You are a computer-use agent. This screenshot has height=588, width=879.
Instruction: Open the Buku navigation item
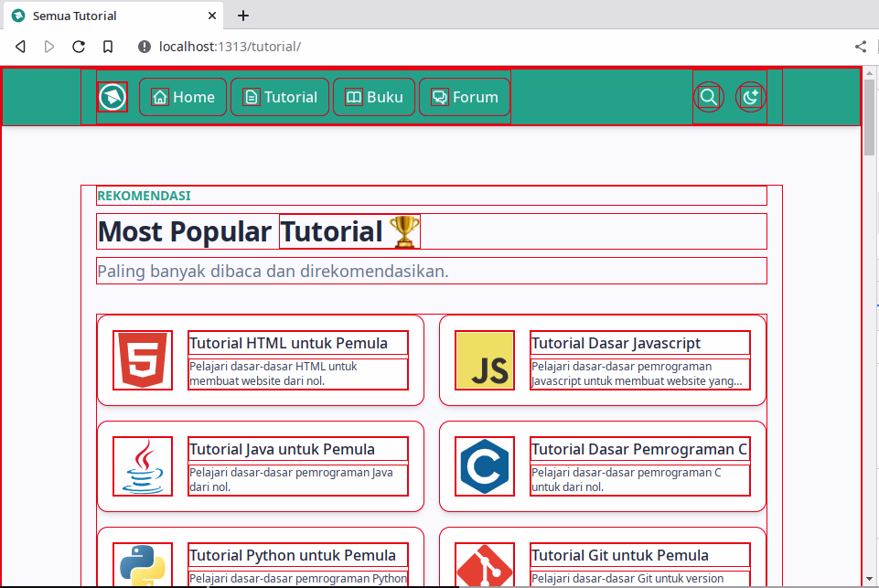click(373, 96)
